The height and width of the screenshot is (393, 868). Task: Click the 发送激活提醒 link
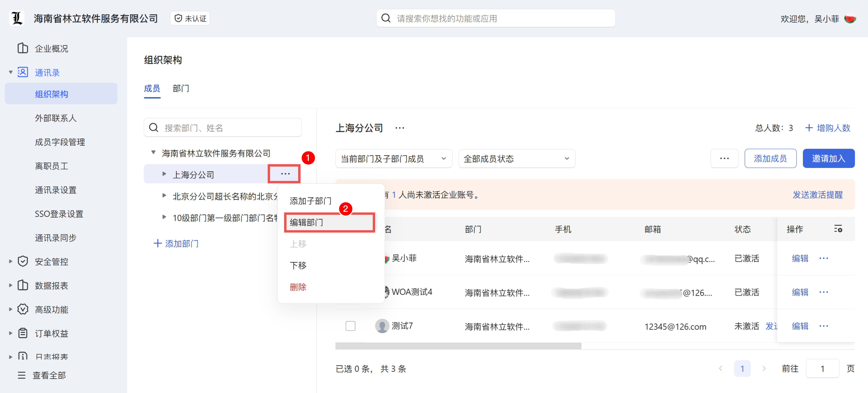[x=817, y=195]
